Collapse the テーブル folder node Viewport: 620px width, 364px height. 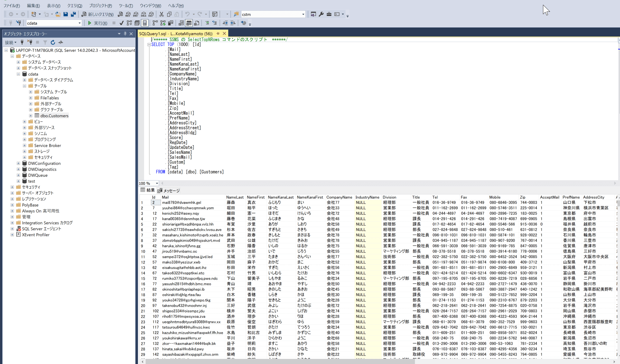(x=25, y=86)
